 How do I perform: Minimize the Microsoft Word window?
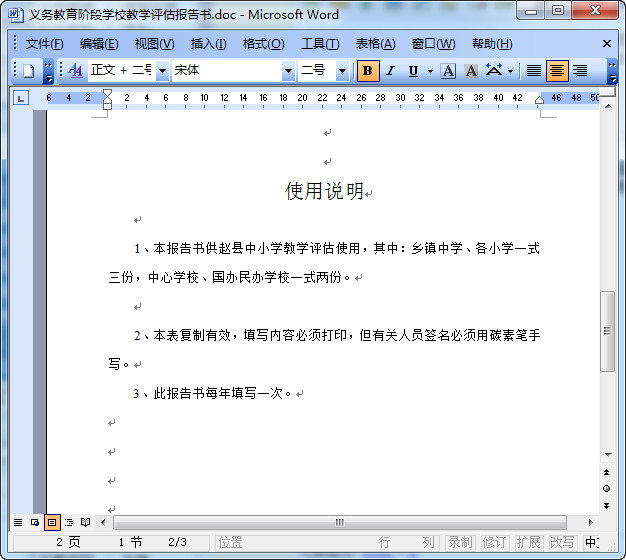point(531,11)
